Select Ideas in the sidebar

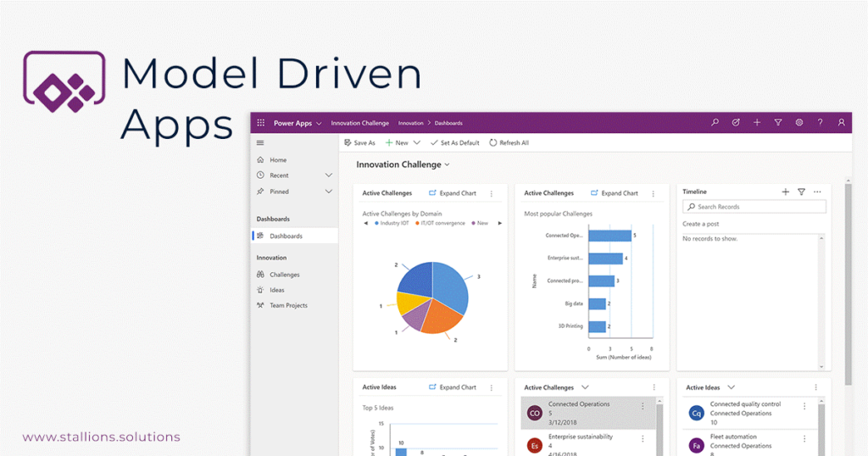coord(295,289)
